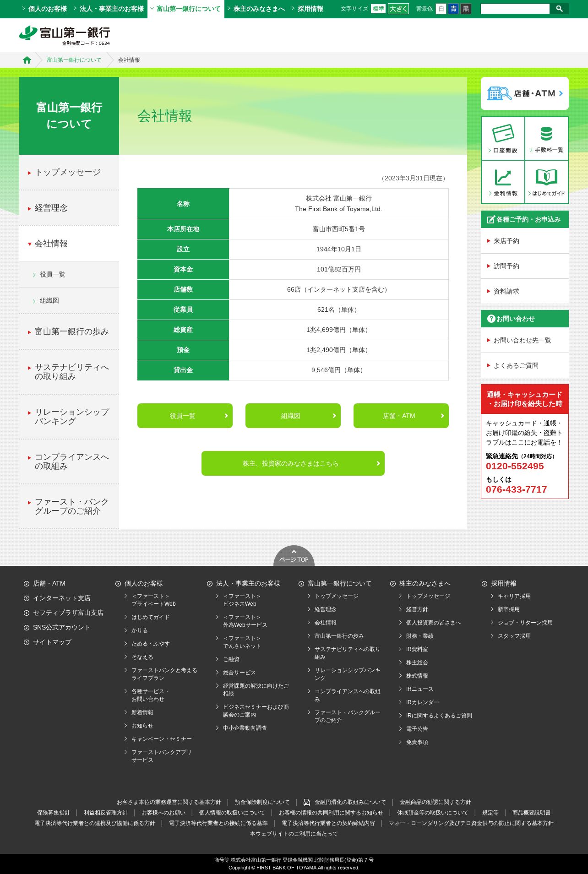
Task: Select white 白 background color
Action: pyautogui.click(x=441, y=9)
